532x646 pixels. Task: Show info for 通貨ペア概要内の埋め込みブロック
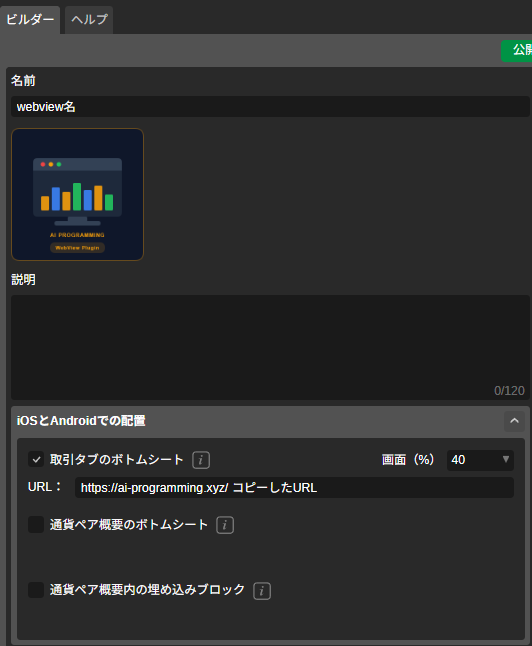(x=262, y=591)
